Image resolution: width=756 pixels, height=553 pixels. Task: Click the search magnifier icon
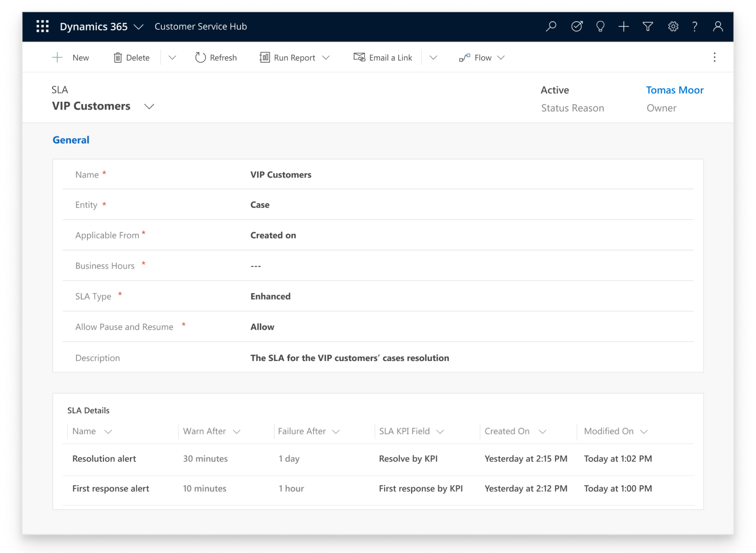coord(551,27)
